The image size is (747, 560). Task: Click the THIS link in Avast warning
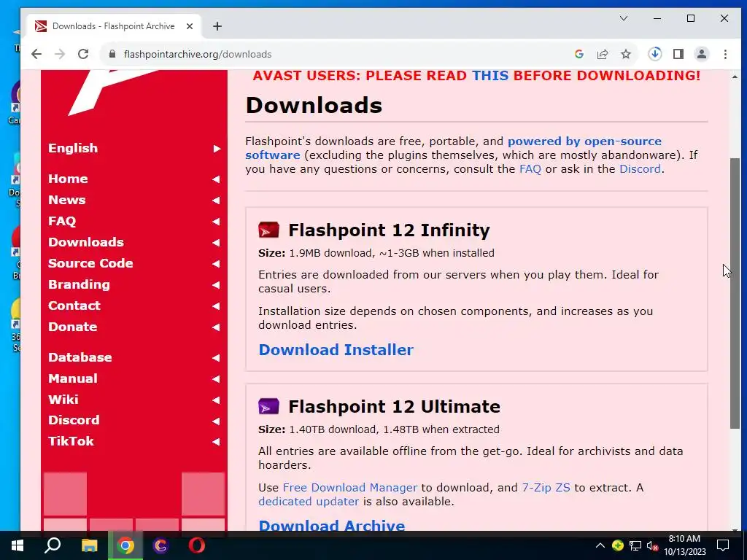click(x=490, y=76)
